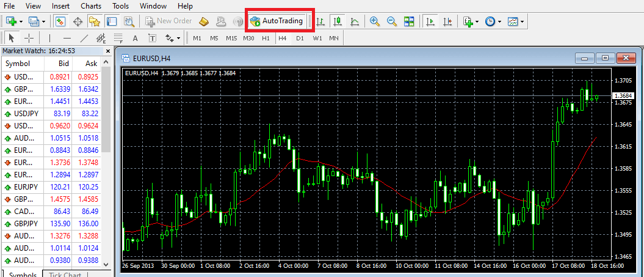Click the Bid column header
Viewport: 644px width, 277px height.
[58, 64]
